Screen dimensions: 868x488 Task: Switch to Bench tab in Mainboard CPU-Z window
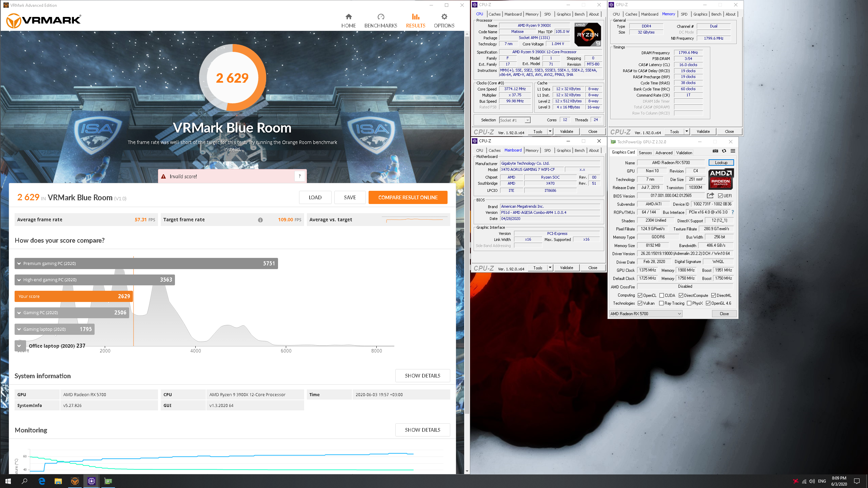[x=579, y=150]
